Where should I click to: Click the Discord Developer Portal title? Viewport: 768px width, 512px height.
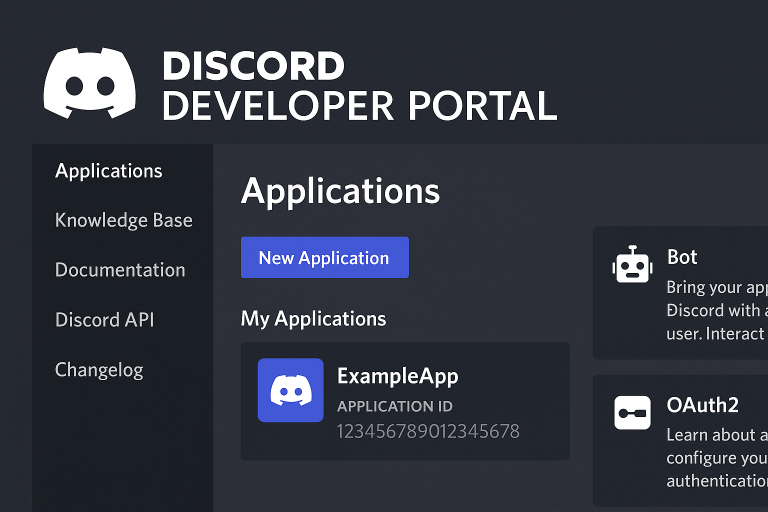(360, 86)
